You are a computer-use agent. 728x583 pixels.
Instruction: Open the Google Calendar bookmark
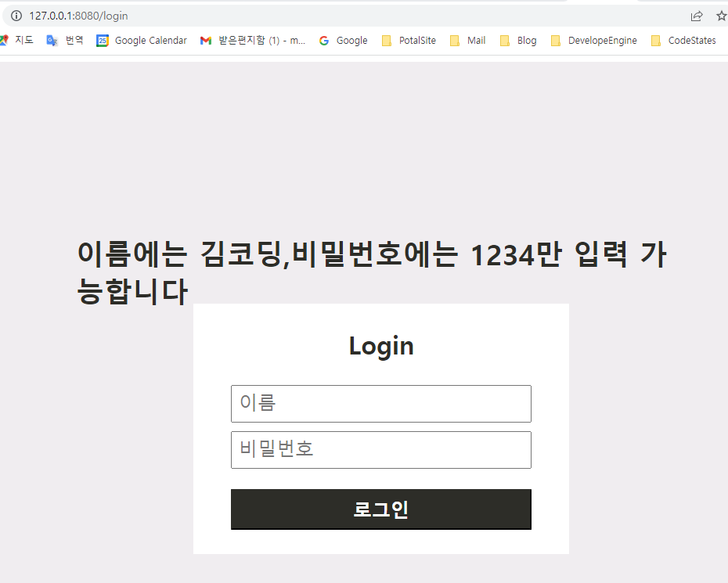pos(142,41)
